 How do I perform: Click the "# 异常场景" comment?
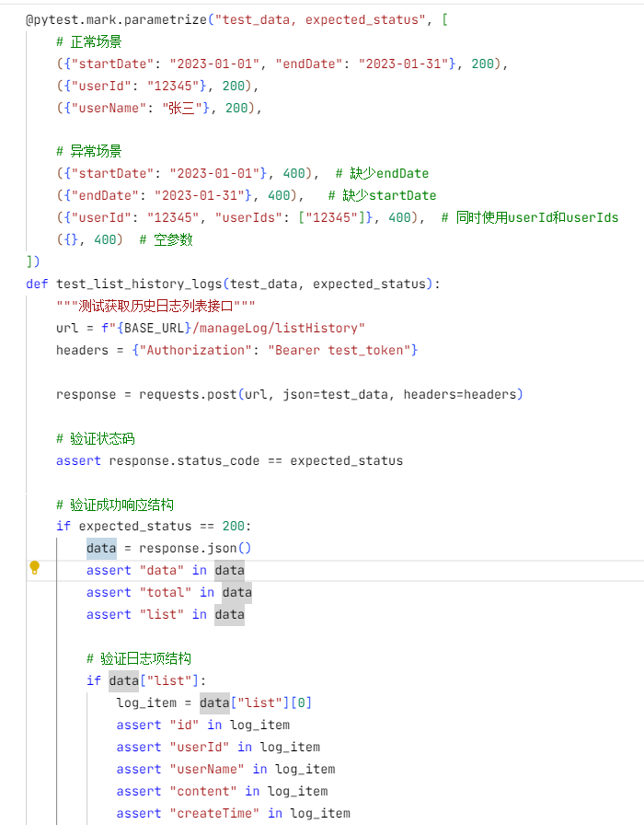(x=89, y=151)
